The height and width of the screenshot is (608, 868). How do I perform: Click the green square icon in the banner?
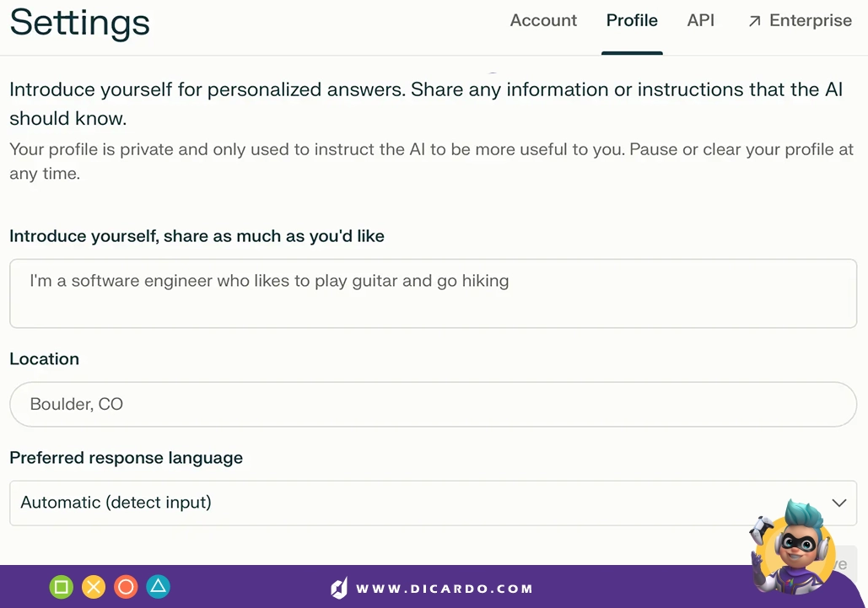62,587
